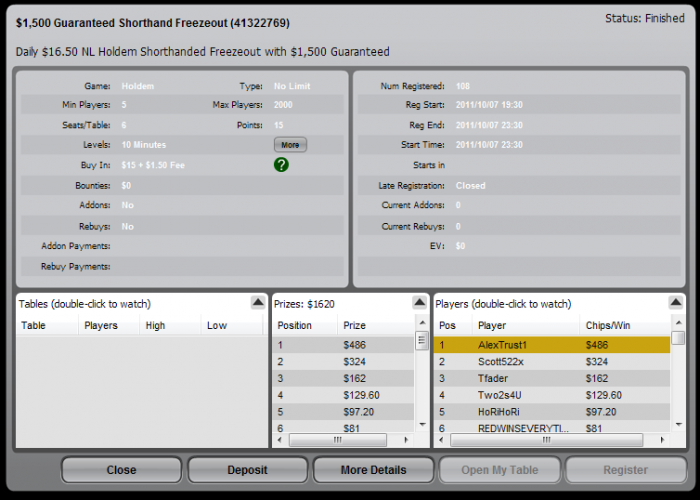Click the prizes list scroll-down arrow

(x=422, y=425)
